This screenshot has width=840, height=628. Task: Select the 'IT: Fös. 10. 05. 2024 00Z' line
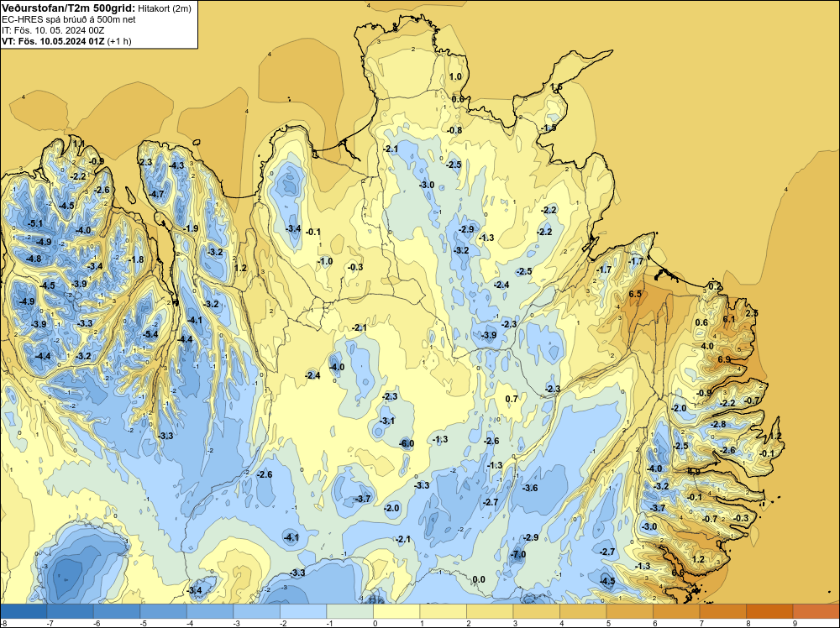coord(52,30)
